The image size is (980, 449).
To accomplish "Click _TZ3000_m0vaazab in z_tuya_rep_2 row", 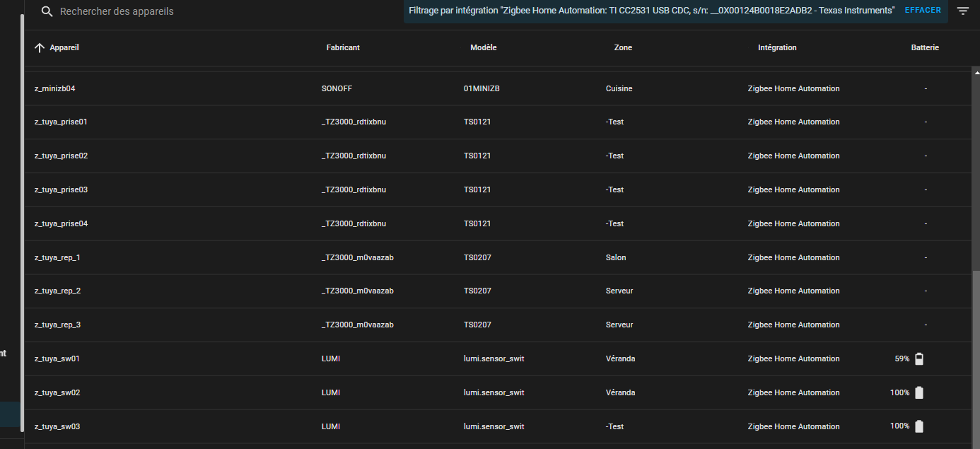I will click(x=357, y=291).
